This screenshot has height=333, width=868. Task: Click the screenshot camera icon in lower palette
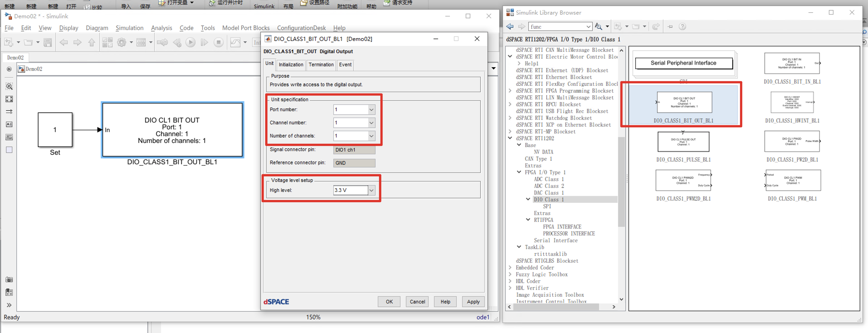[x=9, y=279]
